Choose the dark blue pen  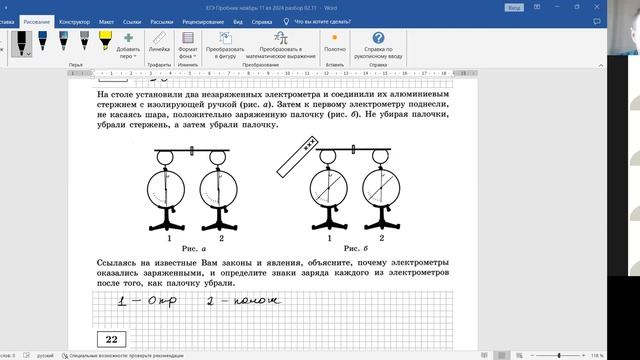click(x=42, y=41)
